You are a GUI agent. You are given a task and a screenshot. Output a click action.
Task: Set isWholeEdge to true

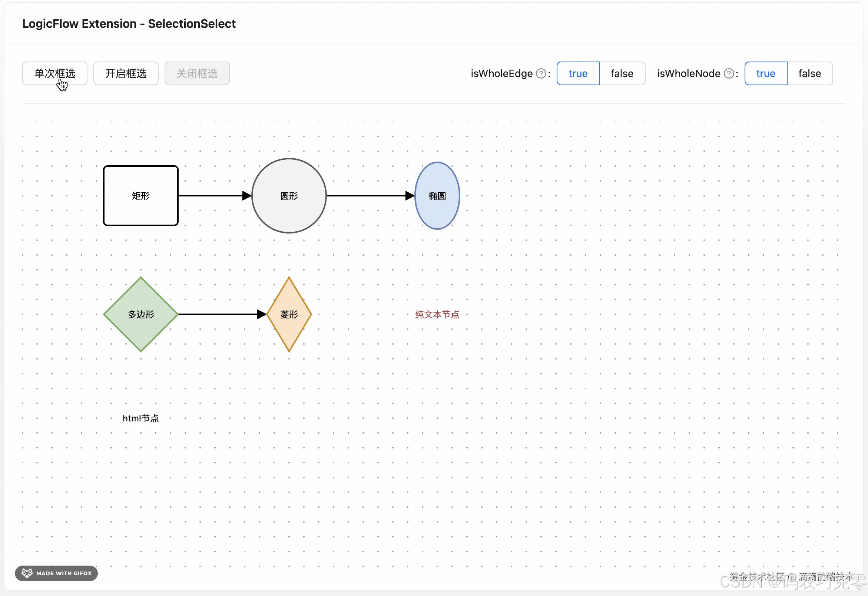(x=577, y=73)
